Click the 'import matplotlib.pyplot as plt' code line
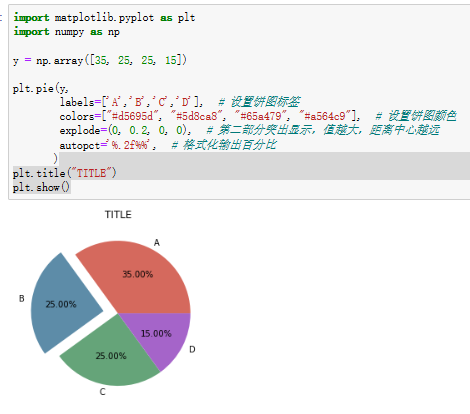The width and height of the screenshot is (470, 414). point(104,18)
